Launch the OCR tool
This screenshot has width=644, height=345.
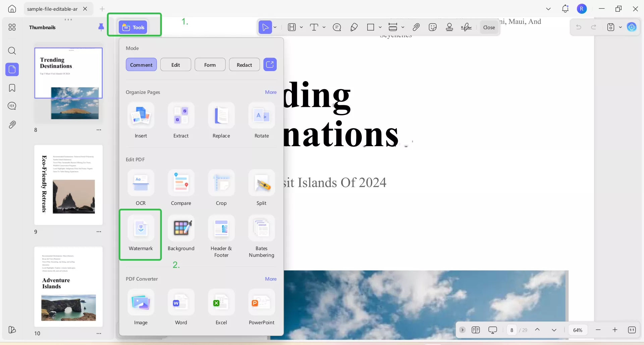(141, 188)
